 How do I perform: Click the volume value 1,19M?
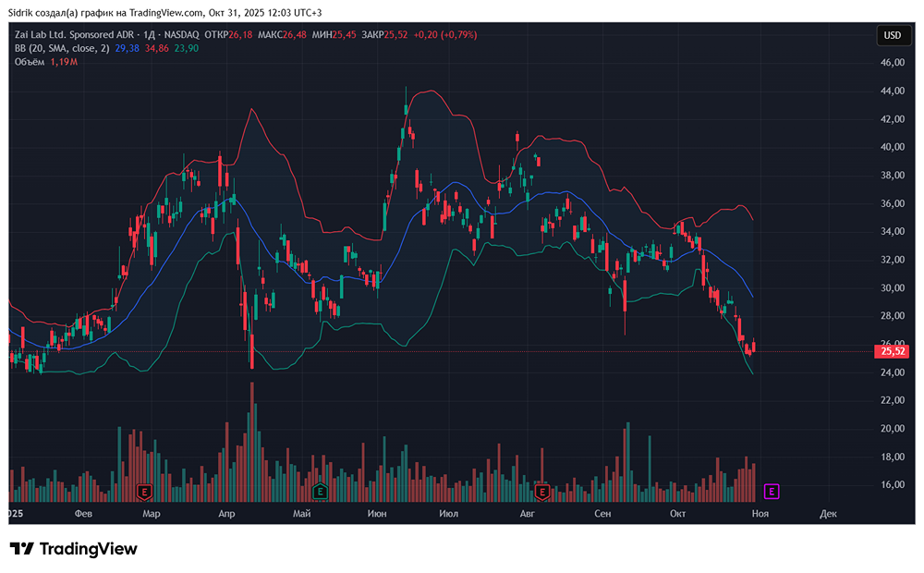coord(64,62)
